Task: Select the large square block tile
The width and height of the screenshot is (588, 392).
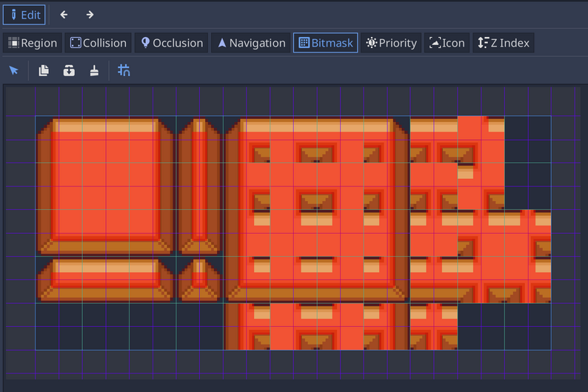Action: [x=106, y=186]
